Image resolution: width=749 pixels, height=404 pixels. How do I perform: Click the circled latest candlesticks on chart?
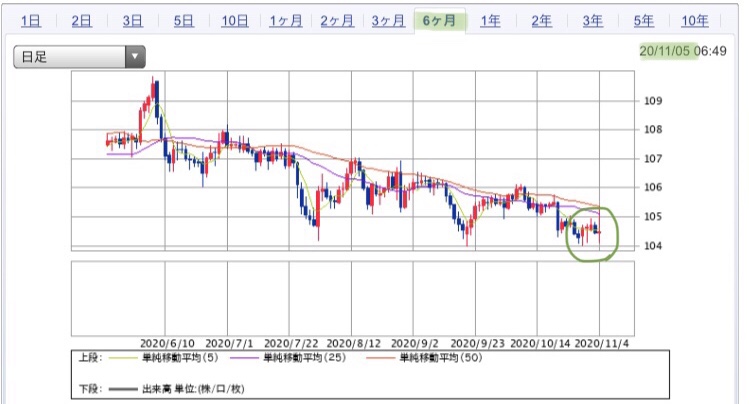pos(592,234)
